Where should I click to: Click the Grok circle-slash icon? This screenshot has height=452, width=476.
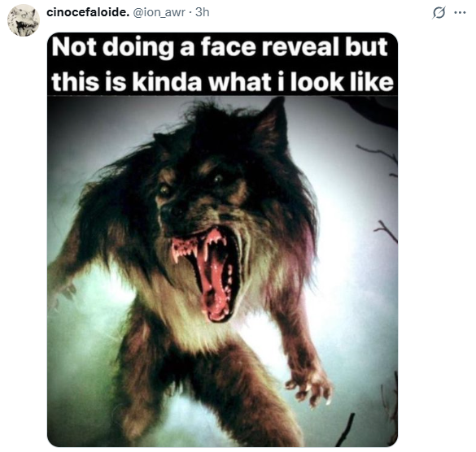[439, 13]
